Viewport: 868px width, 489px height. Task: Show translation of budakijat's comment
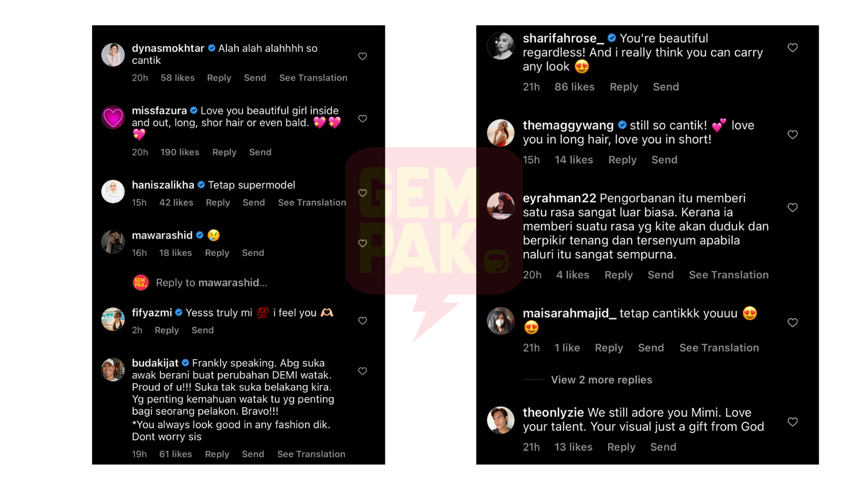(311, 454)
